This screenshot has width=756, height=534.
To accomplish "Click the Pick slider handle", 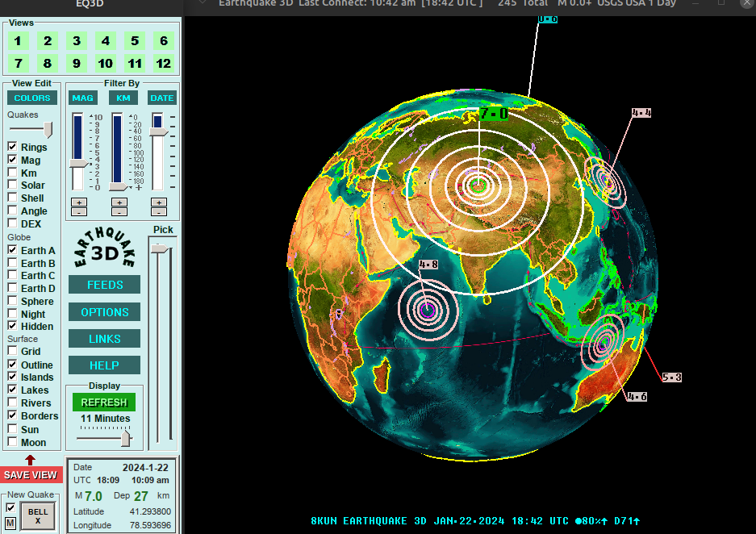I will pos(160,248).
